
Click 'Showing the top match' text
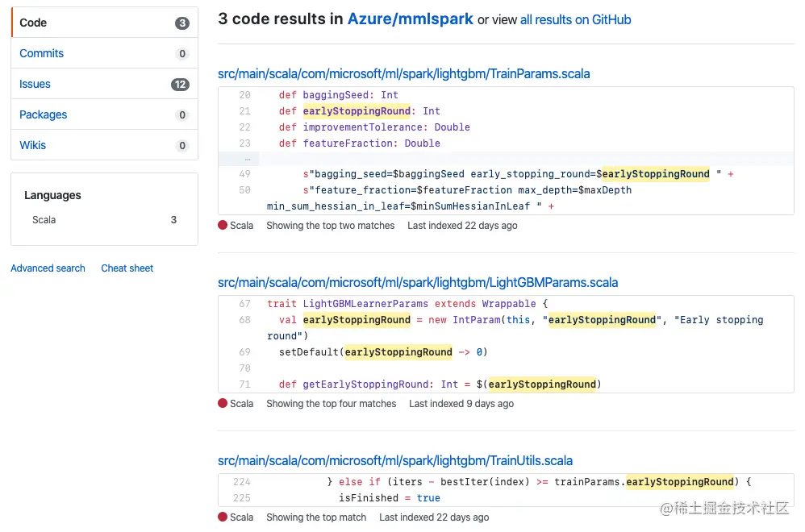point(316,517)
